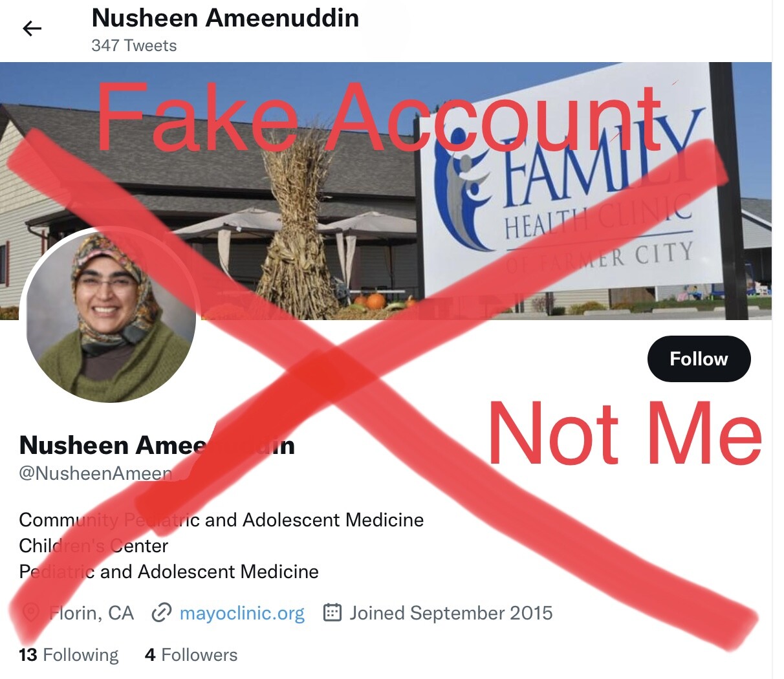Click the top header name Nusheen Ameenuddin

click(225, 17)
